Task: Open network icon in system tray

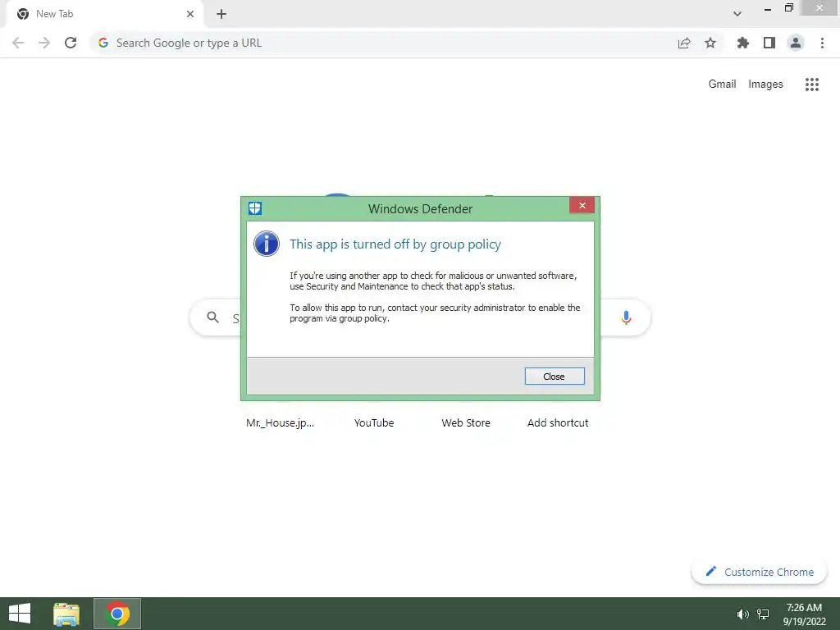Action: point(763,614)
